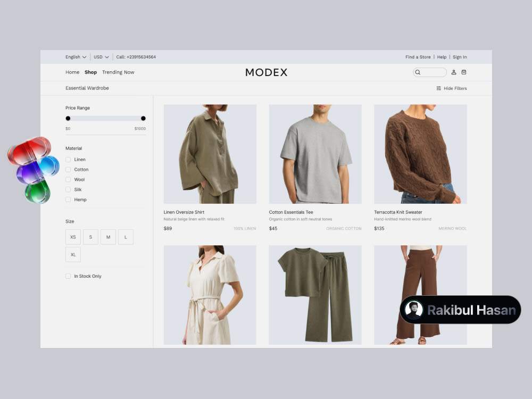This screenshot has height=399, width=532.
Task: Select the Hemp material checkbox
Action: 68,199
